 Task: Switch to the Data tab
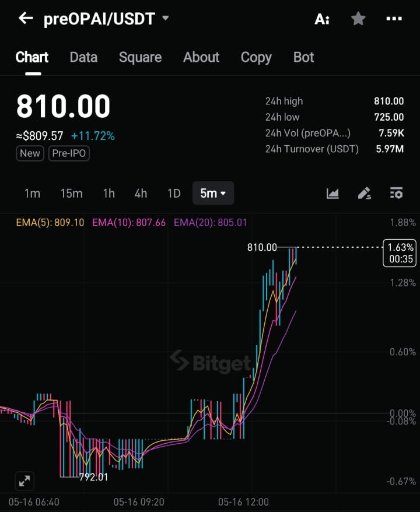tap(83, 57)
